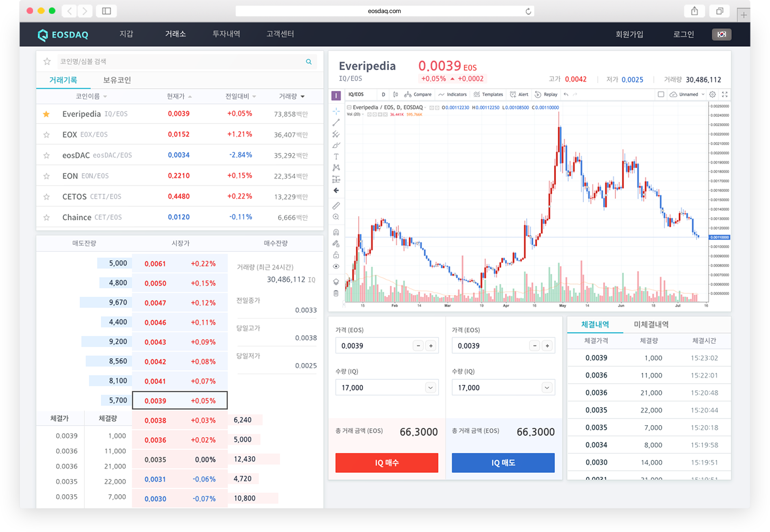770x532 pixels.
Task: Toggle favorite star for Chaince
Action: 46,218
